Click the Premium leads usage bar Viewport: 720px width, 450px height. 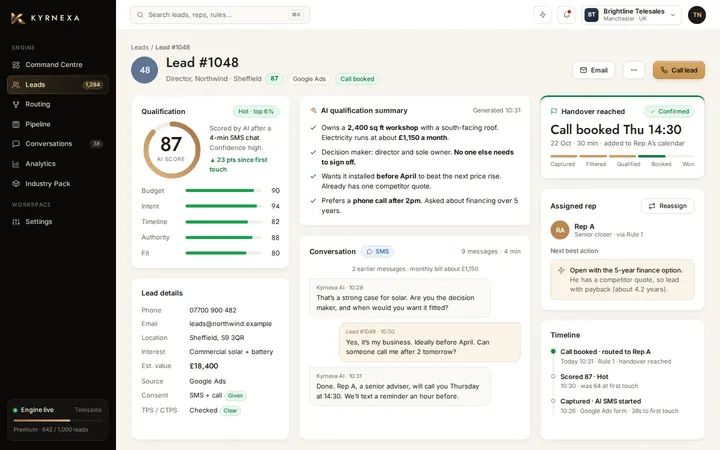click(x=58, y=421)
